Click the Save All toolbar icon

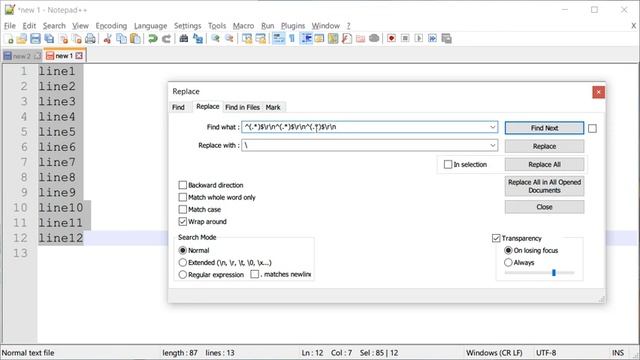[x=49, y=39]
